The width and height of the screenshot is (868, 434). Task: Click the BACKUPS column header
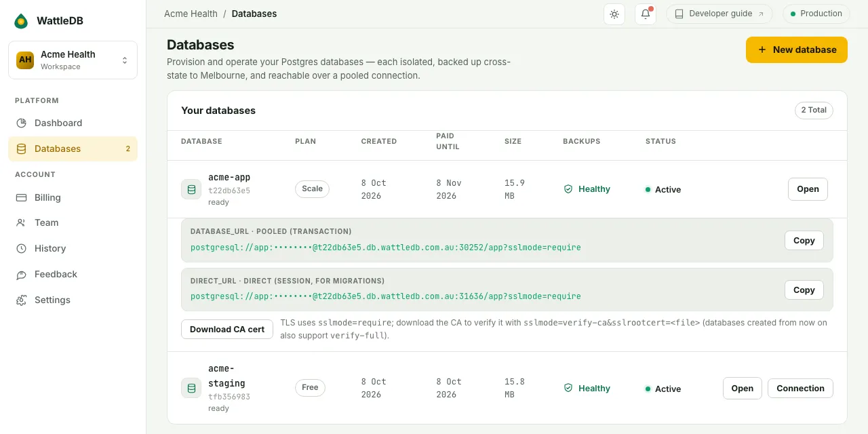[x=582, y=141]
